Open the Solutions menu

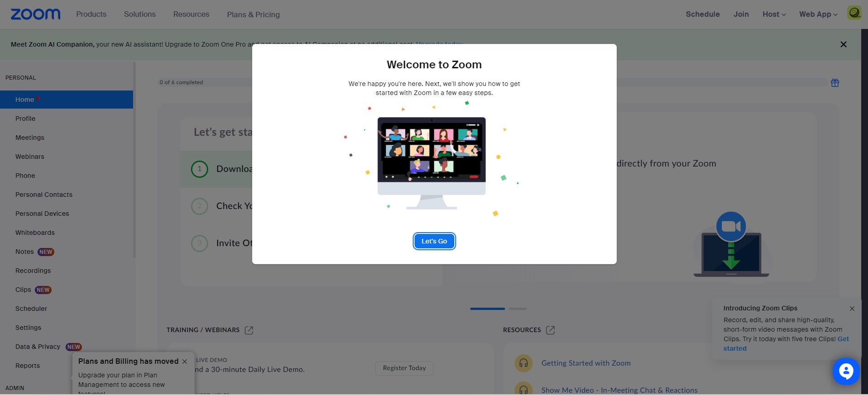tap(140, 14)
